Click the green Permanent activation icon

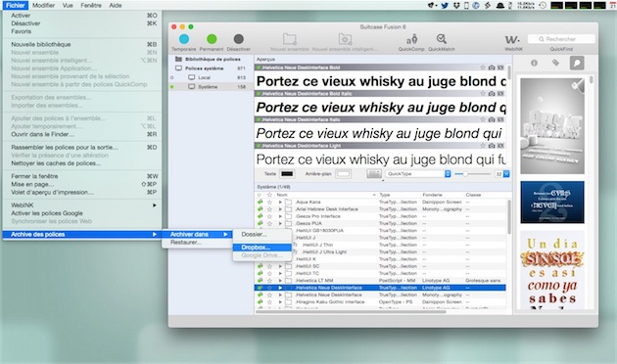[x=212, y=39]
